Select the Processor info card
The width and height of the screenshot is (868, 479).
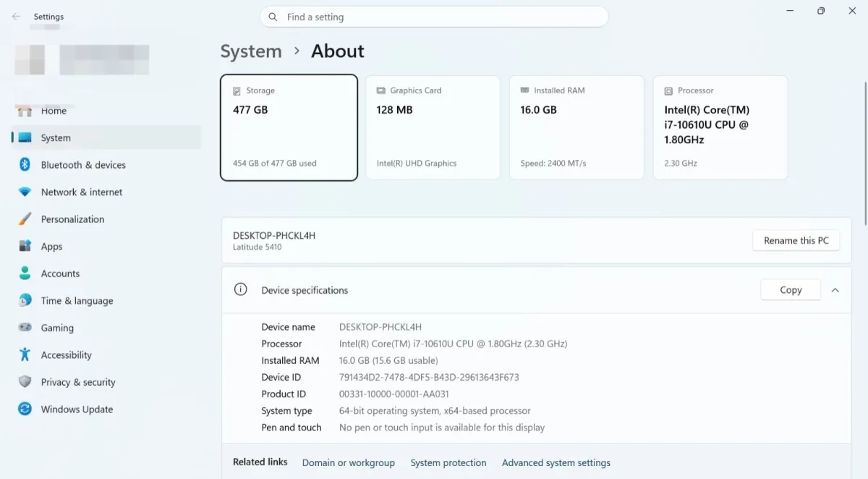tap(720, 127)
